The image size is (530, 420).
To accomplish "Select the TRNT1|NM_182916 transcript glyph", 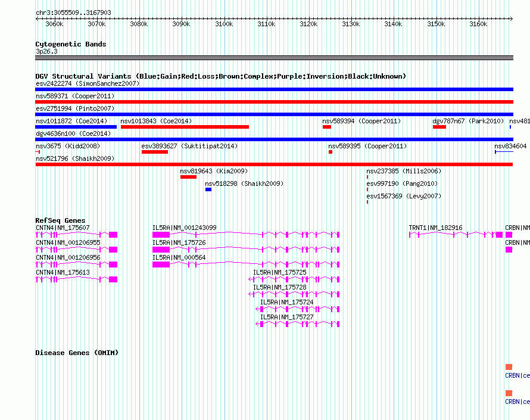I will [456, 235].
